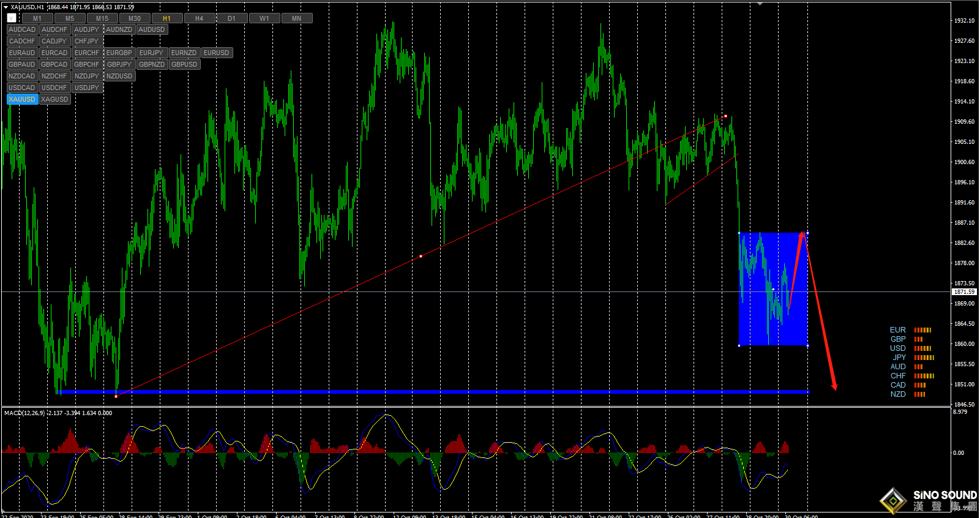Click the blue horizontal support line
This screenshot has width=980, height=518.
(x=428, y=392)
